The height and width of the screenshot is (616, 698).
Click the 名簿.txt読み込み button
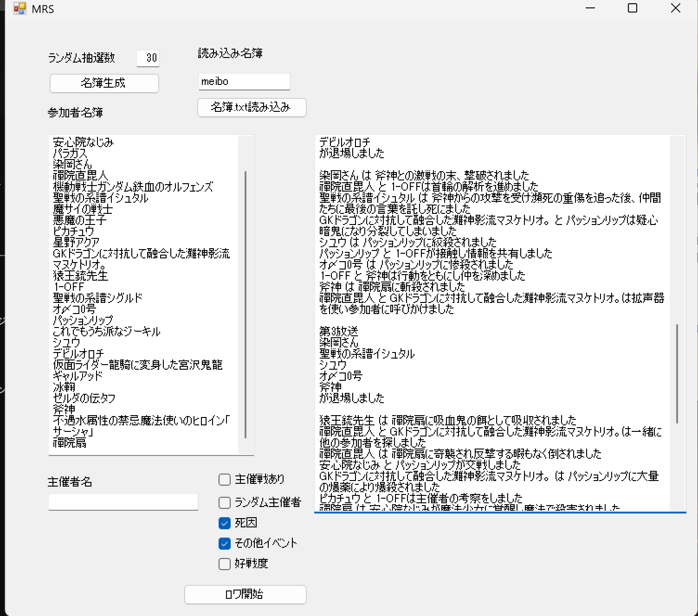coord(252,108)
